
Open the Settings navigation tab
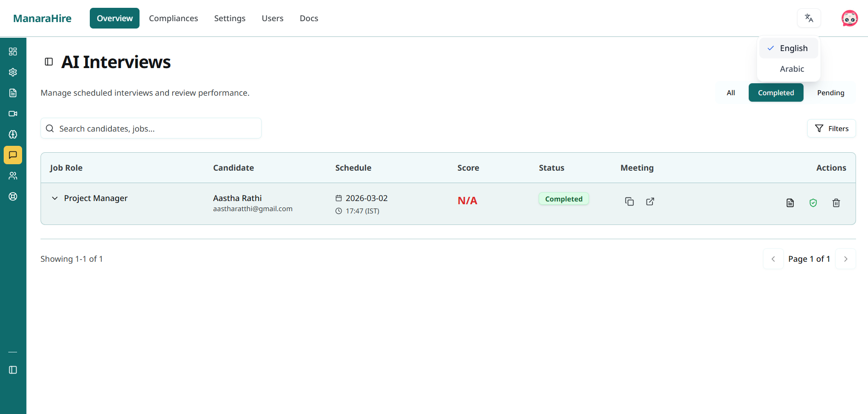tap(229, 18)
